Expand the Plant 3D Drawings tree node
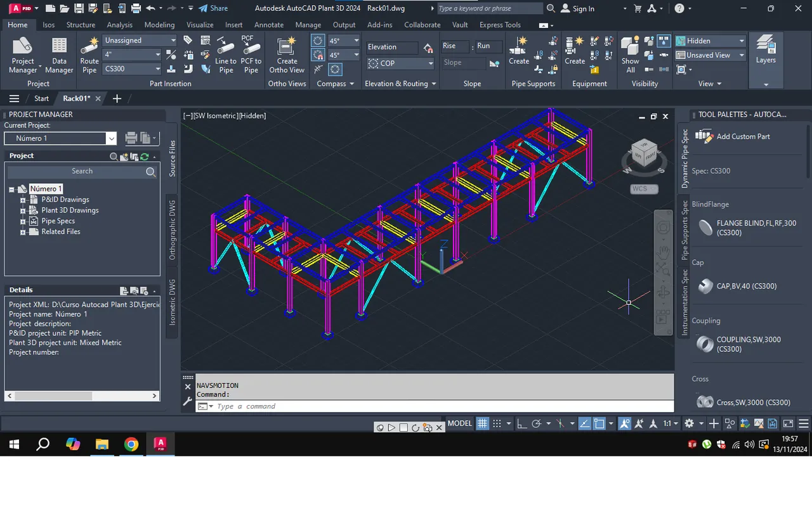The width and height of the screenshot is (812, 528). click(x=23, y=210)
